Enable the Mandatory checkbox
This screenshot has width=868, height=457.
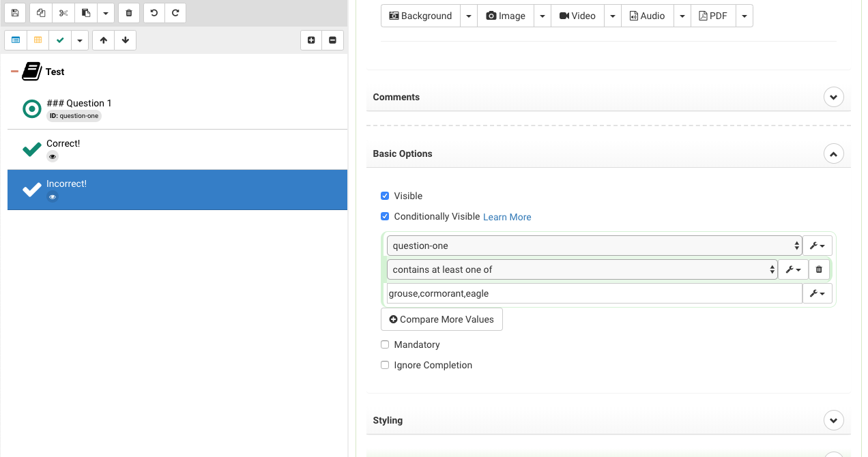(385, 344)
